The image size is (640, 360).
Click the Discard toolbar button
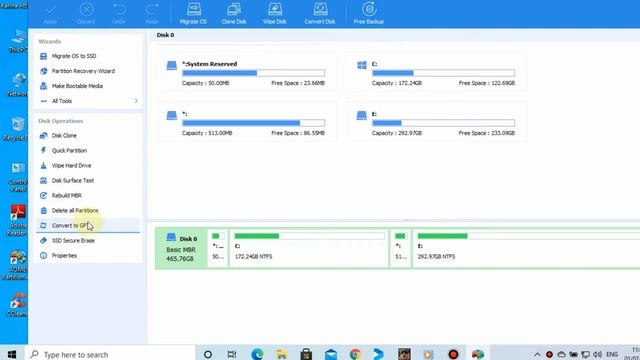point(86,13)
